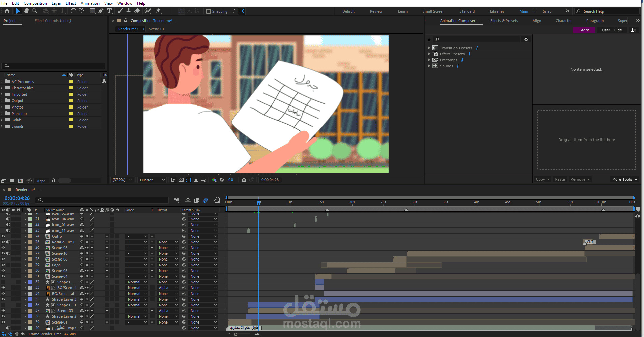Select the Eraser tool
This screenshot has width=644, height=337.
[137, 11]
